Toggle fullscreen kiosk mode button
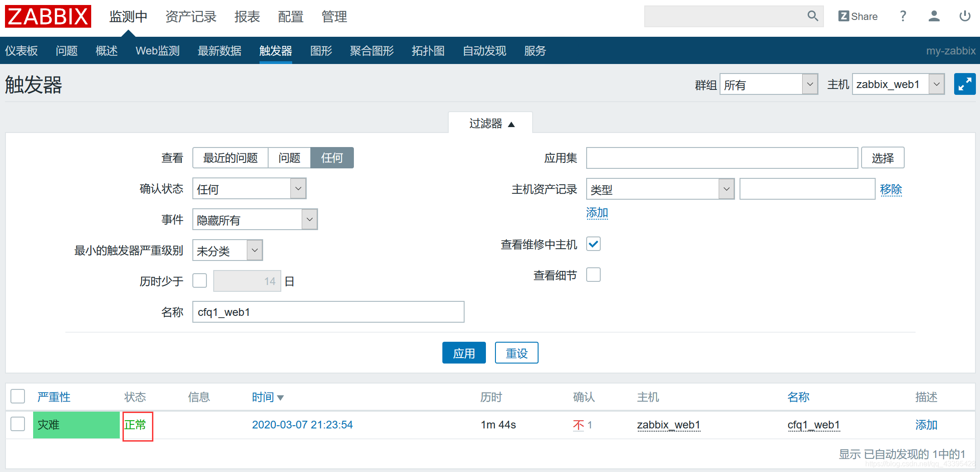980x472 pixels. 965,84
